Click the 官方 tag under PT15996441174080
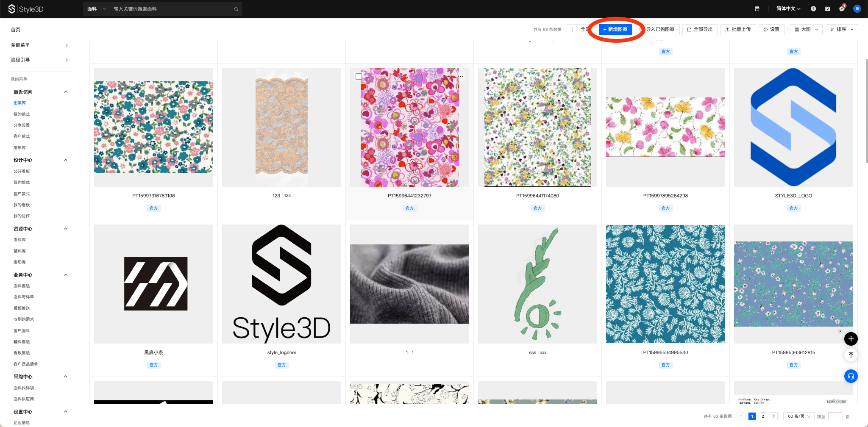 click(537, 208)
